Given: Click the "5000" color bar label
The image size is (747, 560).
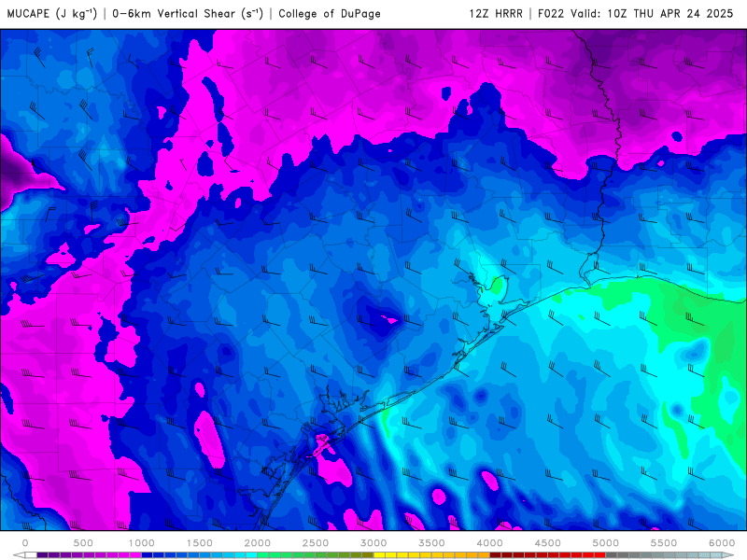Looking at the screenshot, I should pyautogui.click(x=605, y=543).
